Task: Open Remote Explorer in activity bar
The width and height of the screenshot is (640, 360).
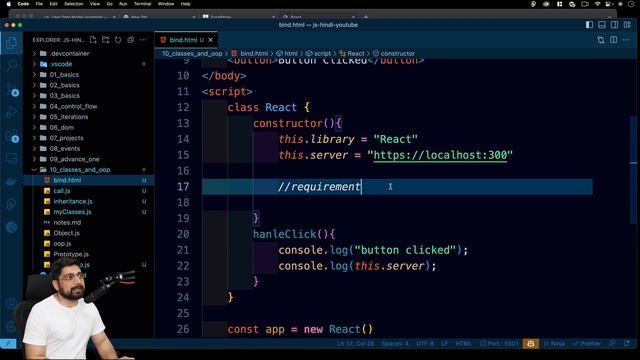Action: pyautogui.click(x=11, y=158)
